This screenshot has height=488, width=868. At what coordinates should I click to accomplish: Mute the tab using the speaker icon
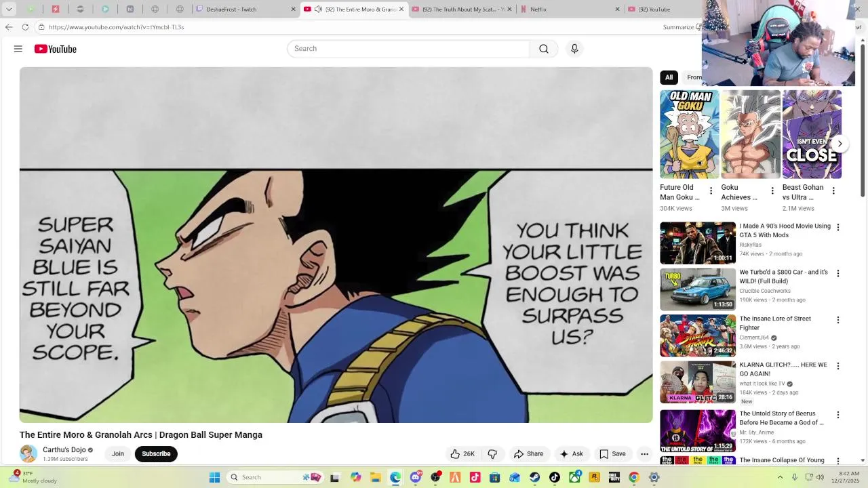tap(318, 9)
